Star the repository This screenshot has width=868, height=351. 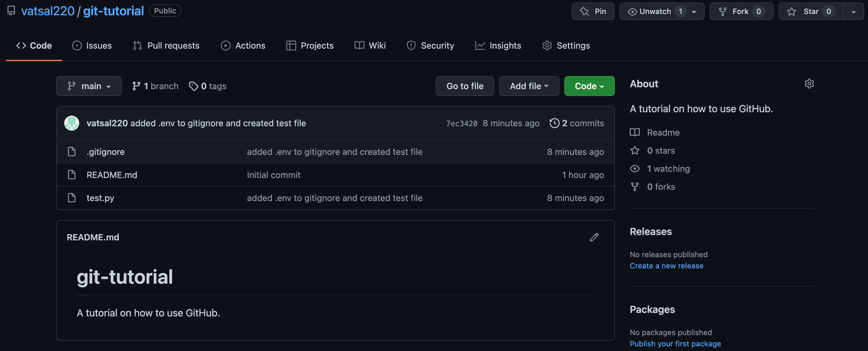click(x=811, y=12)
